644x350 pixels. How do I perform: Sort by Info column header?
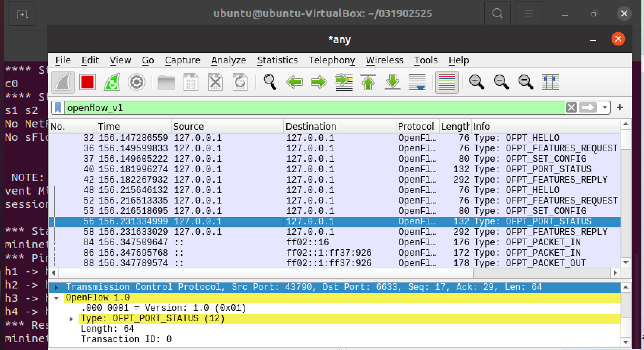546,126
